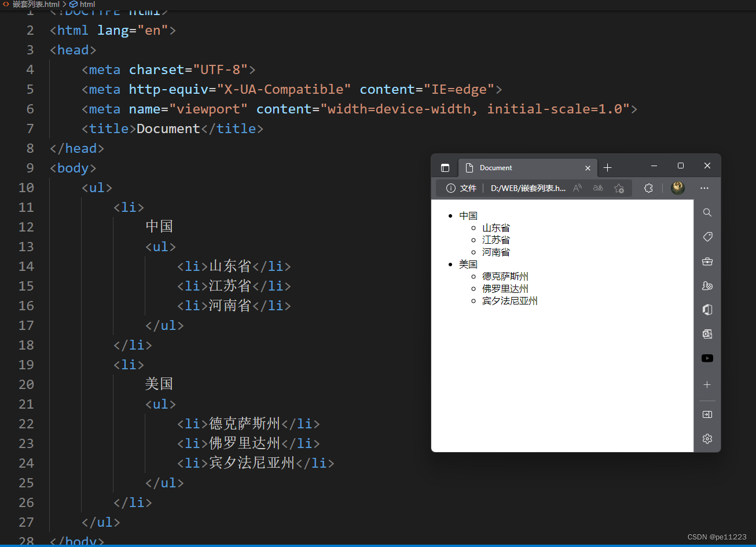Add a site to Edge sidebar

coord(707,385)
